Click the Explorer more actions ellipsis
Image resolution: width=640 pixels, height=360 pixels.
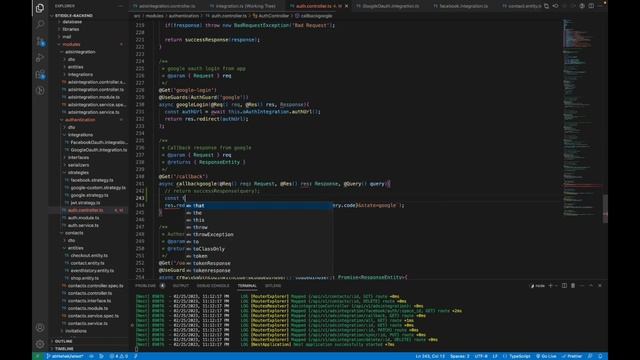[120, 6]
